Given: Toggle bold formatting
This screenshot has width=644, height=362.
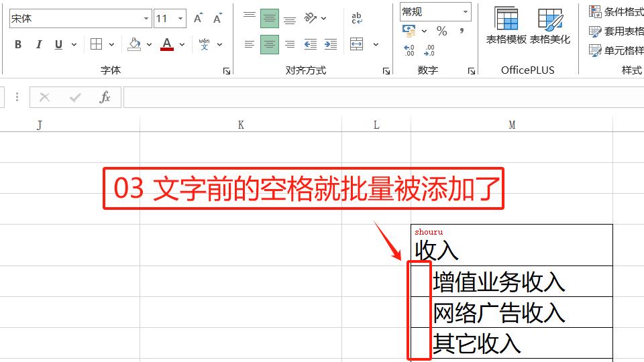Looking at the screenshot, I should (18, 44).
